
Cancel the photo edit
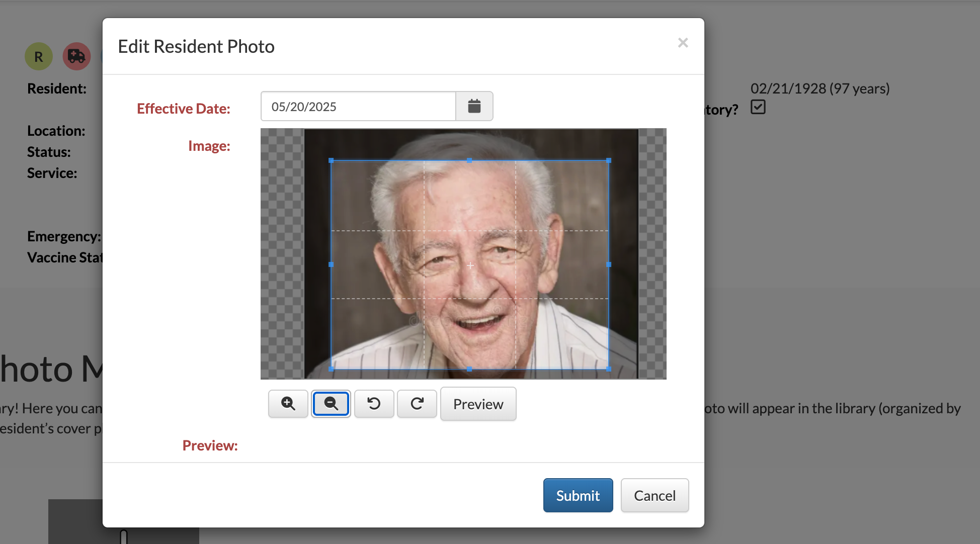coord(654,495)
